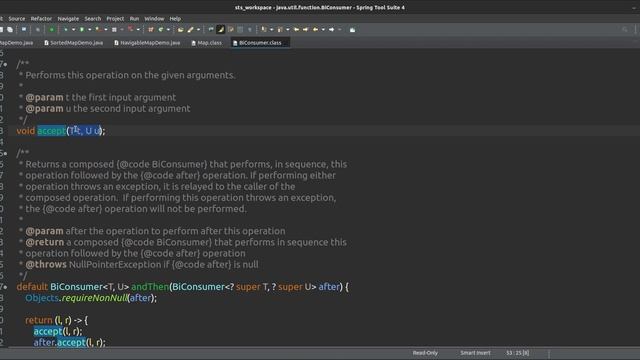
Task: Click the pencil Search toolbar icon
Action: click(190, 29)
